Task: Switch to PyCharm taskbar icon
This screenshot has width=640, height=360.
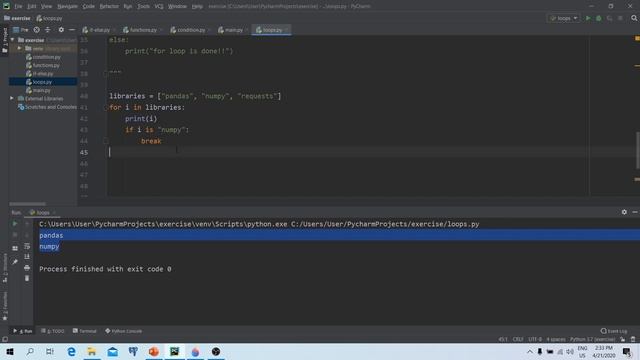Action: (175, 351)
